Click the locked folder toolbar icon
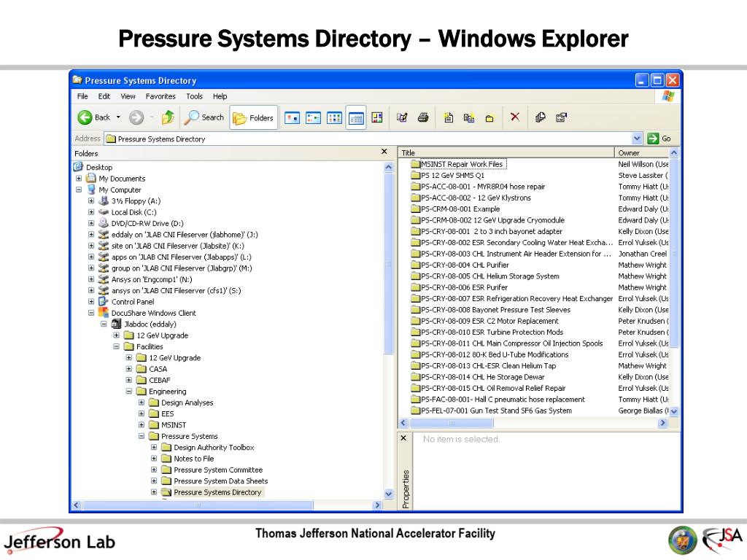The image size is (747, 560). 489,118
